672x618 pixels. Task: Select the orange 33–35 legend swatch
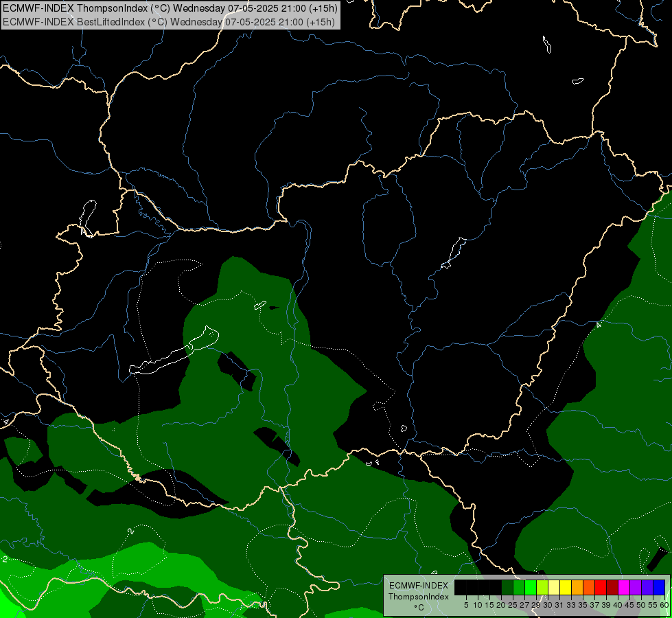(577, 587)
